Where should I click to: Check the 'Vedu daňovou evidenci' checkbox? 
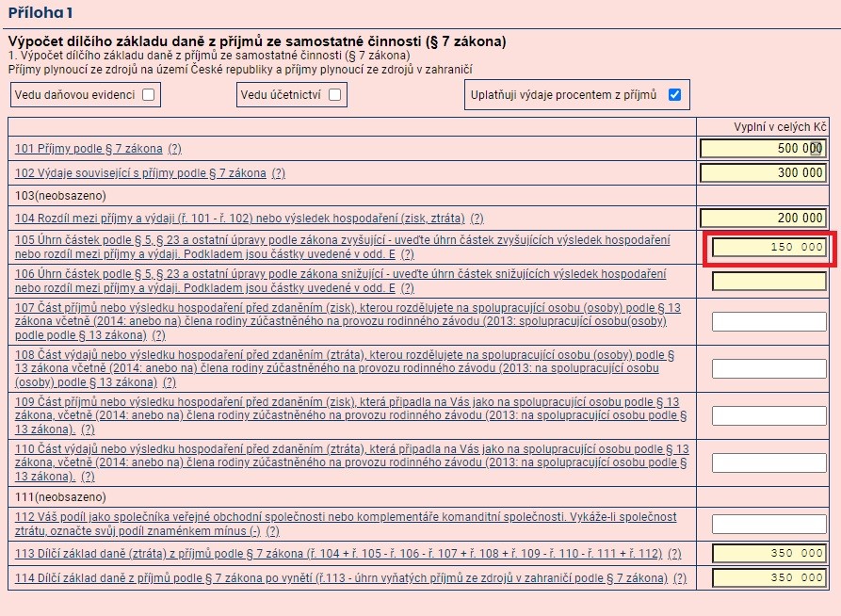(x=148, y=95)
